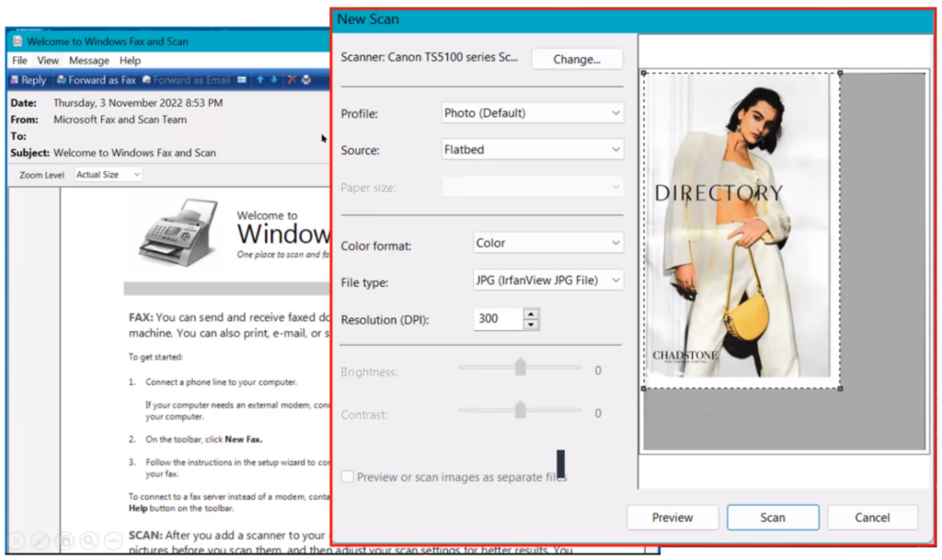Viewport: 942px width, 560px height.
Task: Open the File type JPG dropdown
Action: [x=548, y=280]
